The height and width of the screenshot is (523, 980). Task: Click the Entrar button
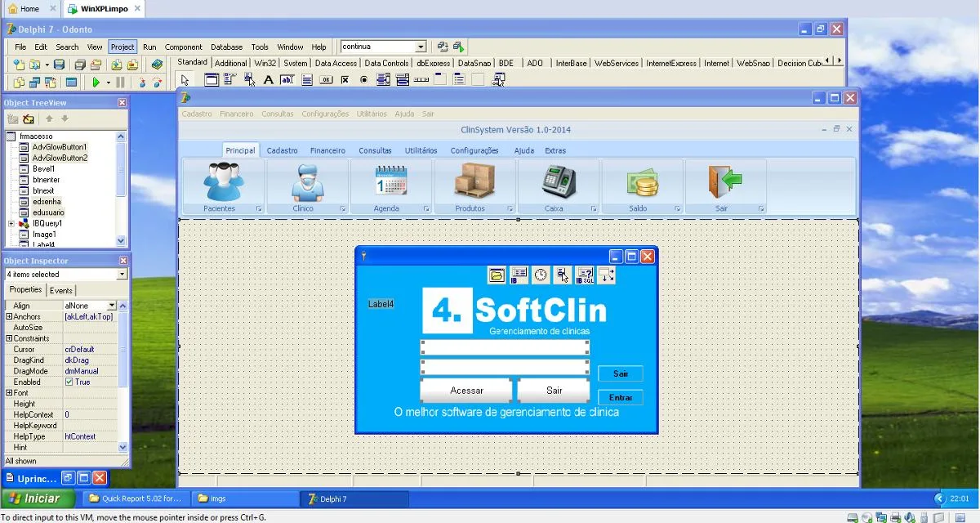(621, 397)
